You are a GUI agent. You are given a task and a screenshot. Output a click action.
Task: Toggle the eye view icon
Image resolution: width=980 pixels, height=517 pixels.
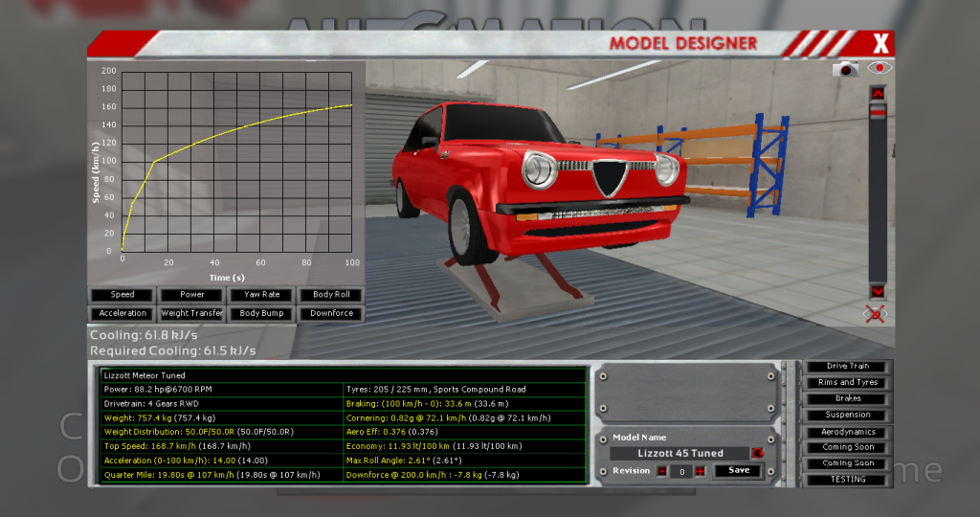(880, 68)
